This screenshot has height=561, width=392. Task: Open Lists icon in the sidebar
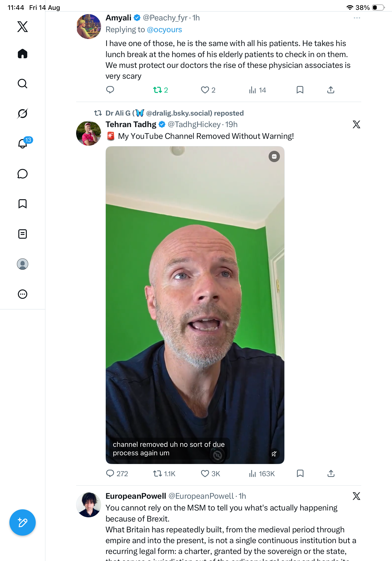click(x=23, y=234)
